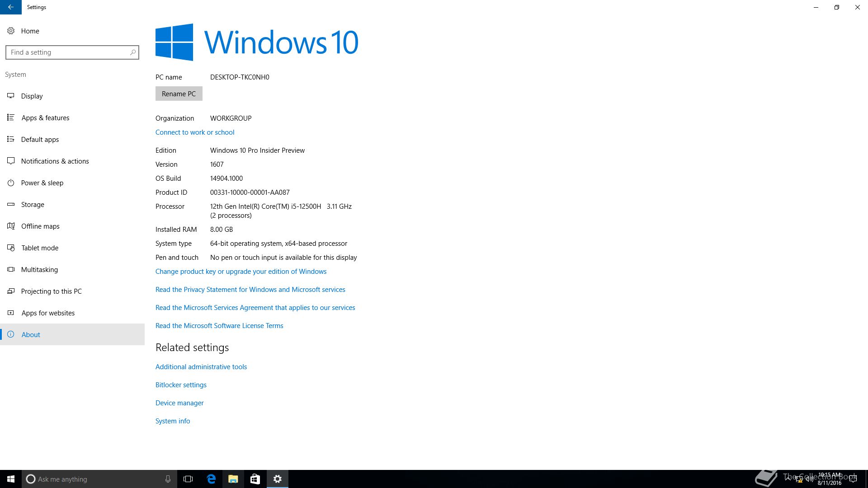Open the Privacy Statement link
Screen dimensions: 868x488
(x=250, y=290)
